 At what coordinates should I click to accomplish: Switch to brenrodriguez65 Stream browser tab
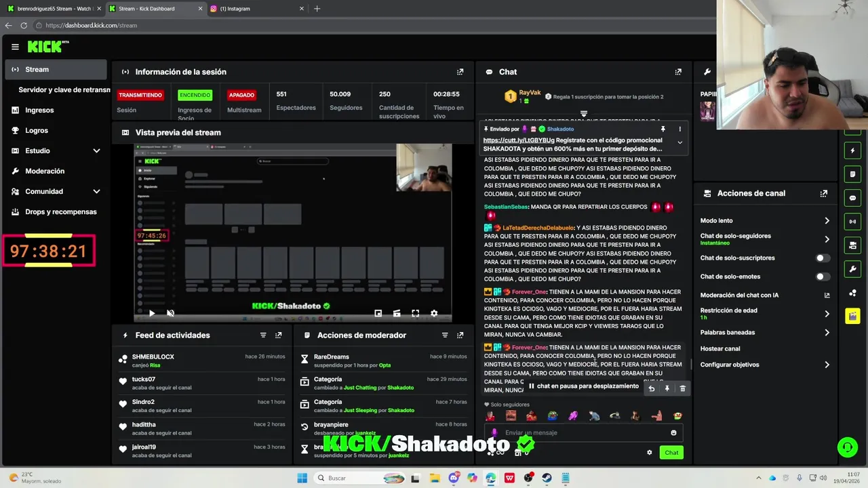(x=53, y=9)
